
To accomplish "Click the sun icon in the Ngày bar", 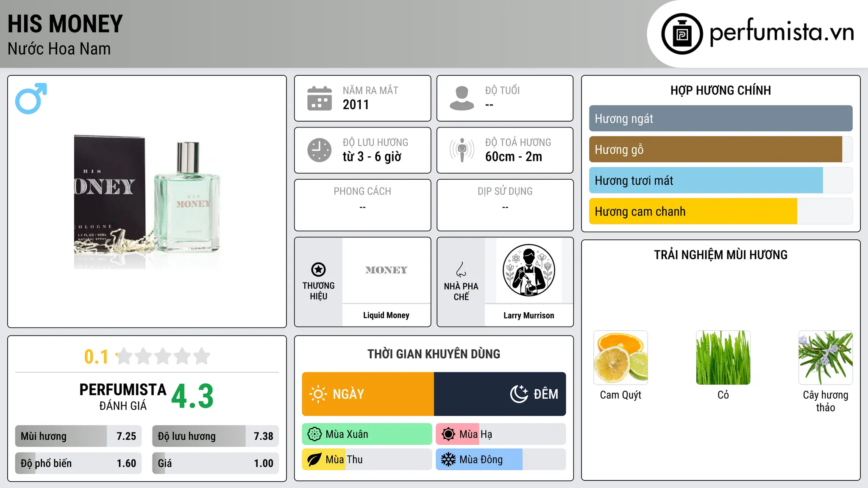I will pos(318,394).
